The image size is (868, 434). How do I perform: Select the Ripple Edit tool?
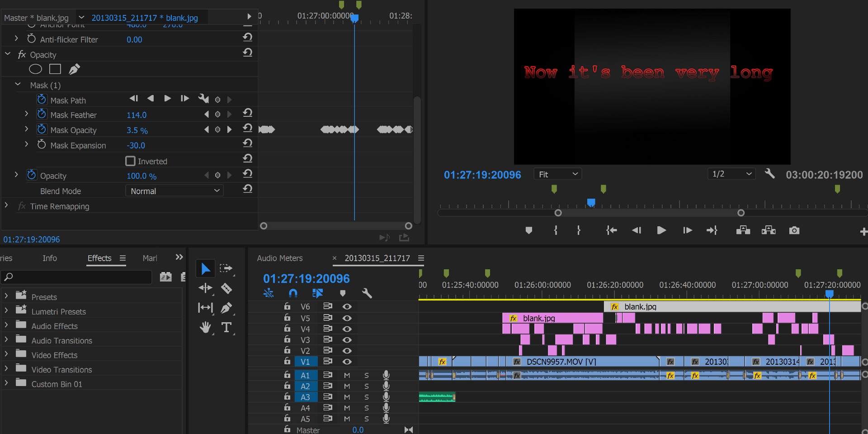coord(205,288)
